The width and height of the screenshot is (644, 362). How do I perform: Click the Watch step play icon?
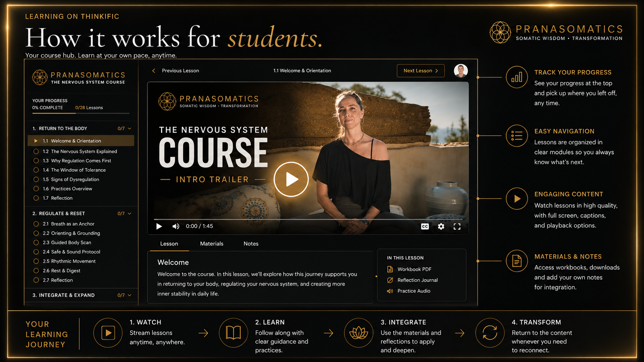click(x=108, y=333)
